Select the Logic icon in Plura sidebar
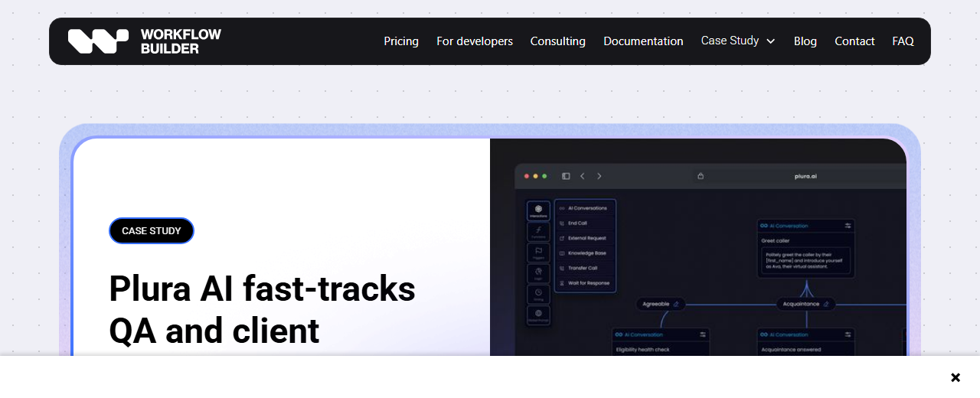Screen dimensions: 980x398 pos(538,273)
